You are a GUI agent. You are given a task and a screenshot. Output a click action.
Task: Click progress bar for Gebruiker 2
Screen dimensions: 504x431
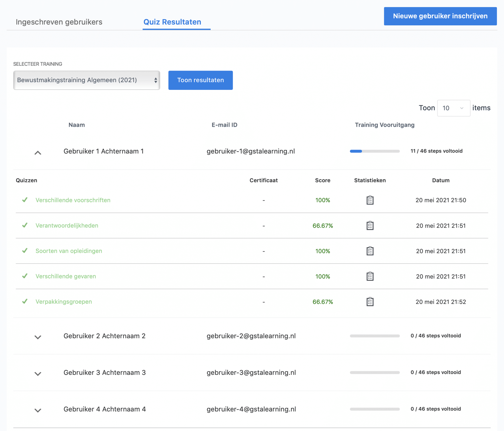[x=375, y=336]
